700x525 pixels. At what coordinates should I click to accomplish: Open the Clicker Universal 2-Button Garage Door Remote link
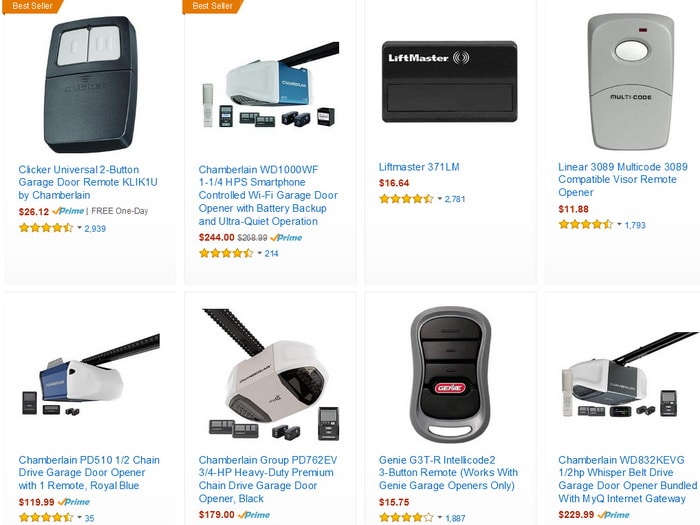(88, 182)
